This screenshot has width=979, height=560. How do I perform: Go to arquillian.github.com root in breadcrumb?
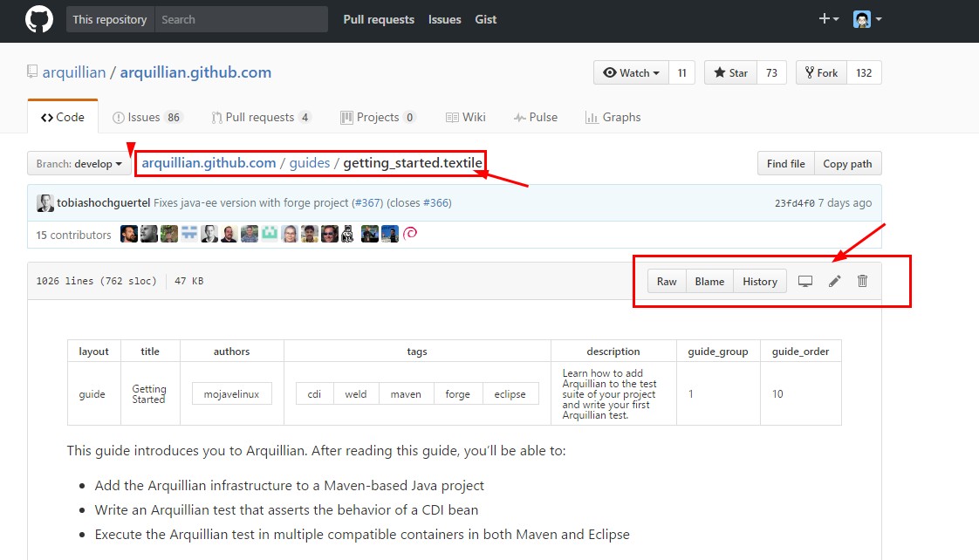point(209,163)
